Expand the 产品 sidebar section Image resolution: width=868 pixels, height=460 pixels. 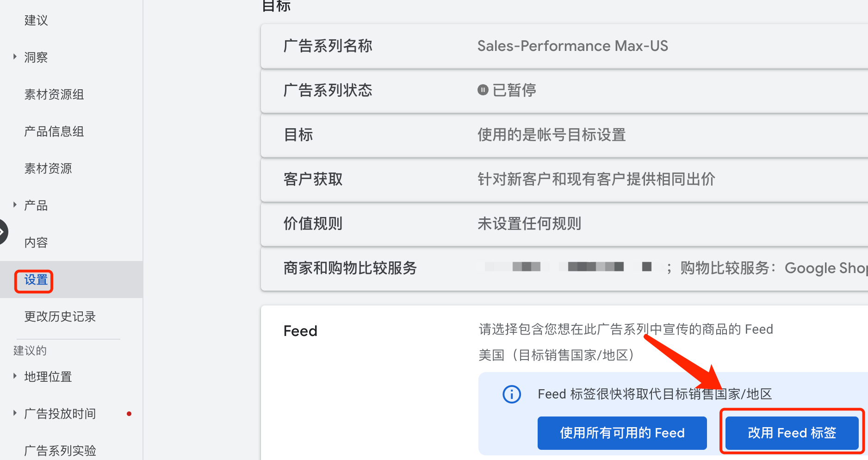[15, 205]
